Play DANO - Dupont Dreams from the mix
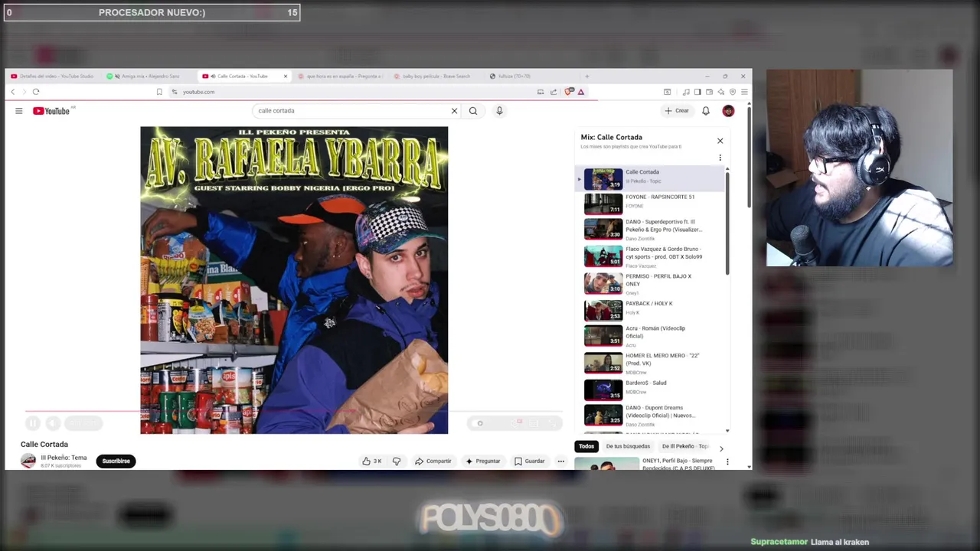The height and width of the screenshot is (551, 980). pyautogui.click(x=651, y=416)
